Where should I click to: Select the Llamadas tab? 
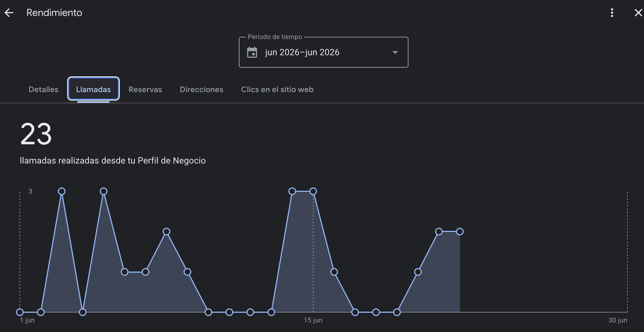click(93, 89)
